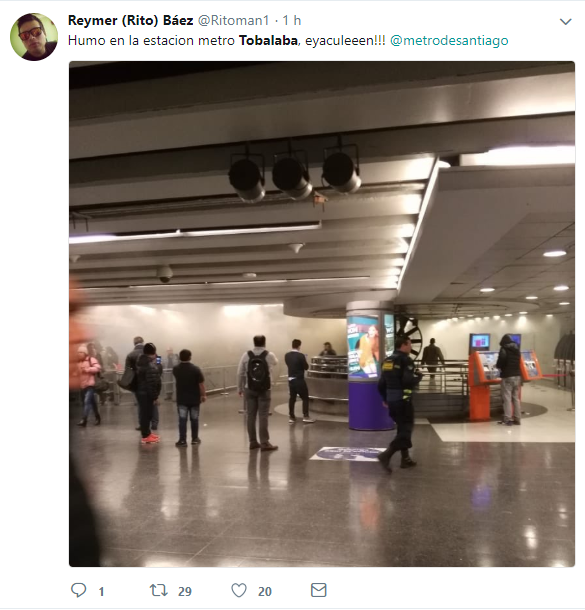Click the likes count '20'
The height and width of the screenshot is (610, 585).
pos(264,592)
